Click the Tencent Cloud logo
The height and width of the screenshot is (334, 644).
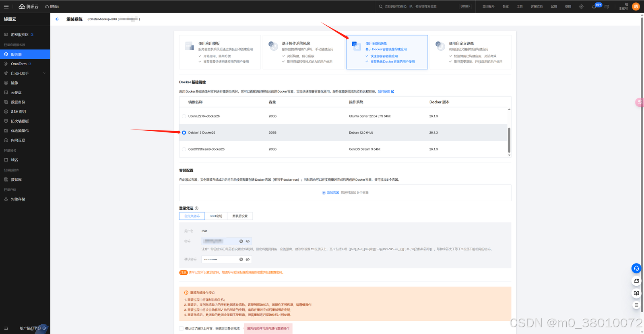tap(28, 6)
